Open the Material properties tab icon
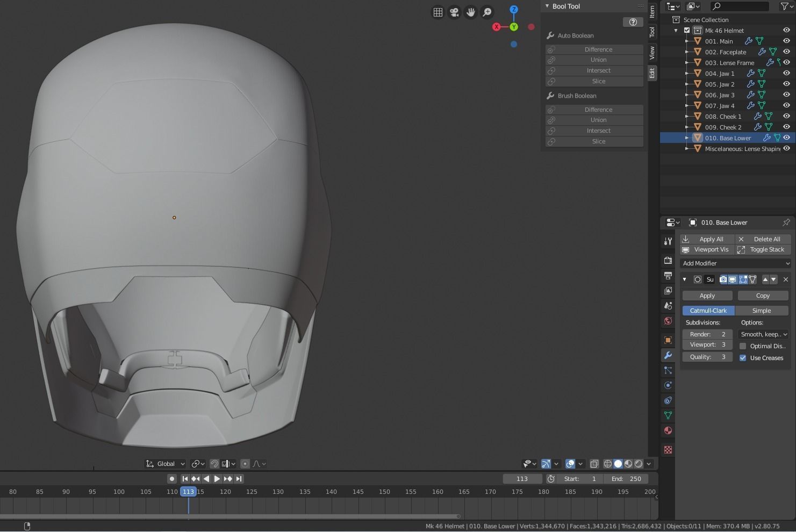Viewport: 796px width, 532px height. tap(668, 430)
